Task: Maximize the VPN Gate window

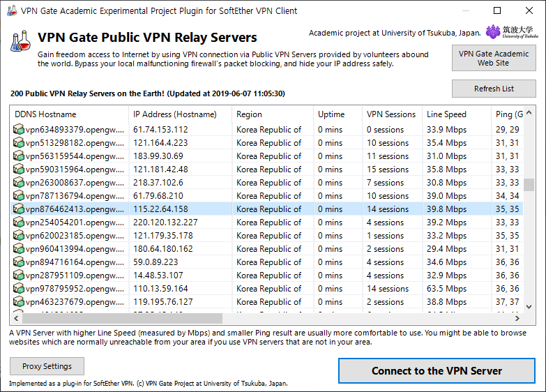Action: tap(497, 10)
